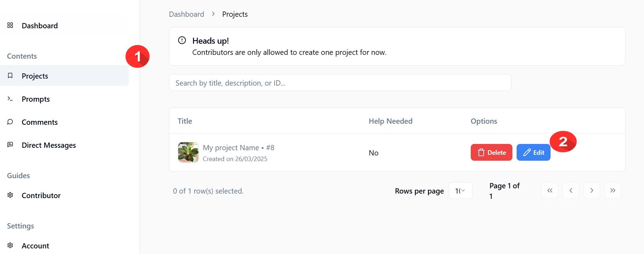
Task: Go to next page arrow
Action: 592,190
